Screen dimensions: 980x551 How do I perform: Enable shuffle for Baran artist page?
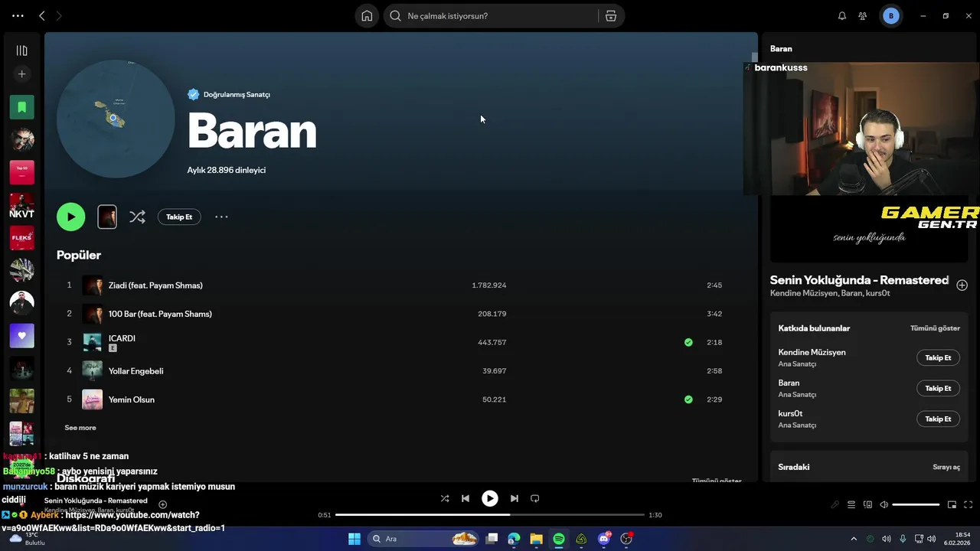137,217
